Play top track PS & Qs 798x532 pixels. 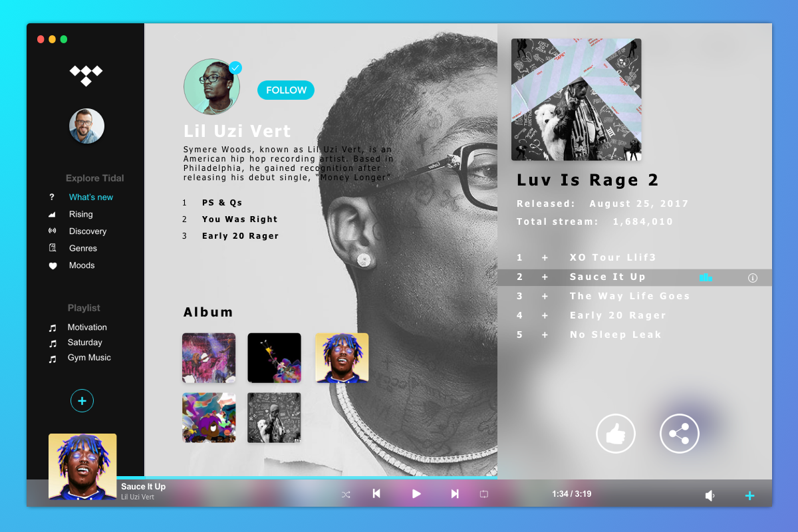(222, 202)
